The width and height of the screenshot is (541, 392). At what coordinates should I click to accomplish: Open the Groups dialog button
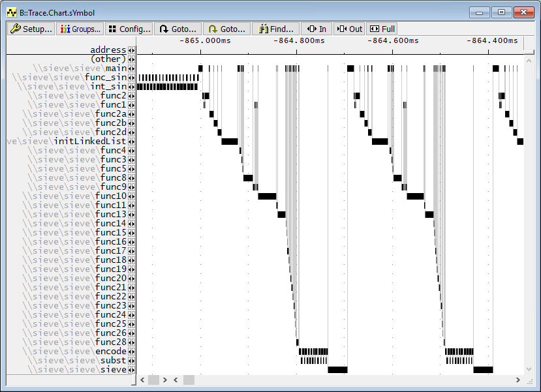pyautogui.click(x=80, y=29)
